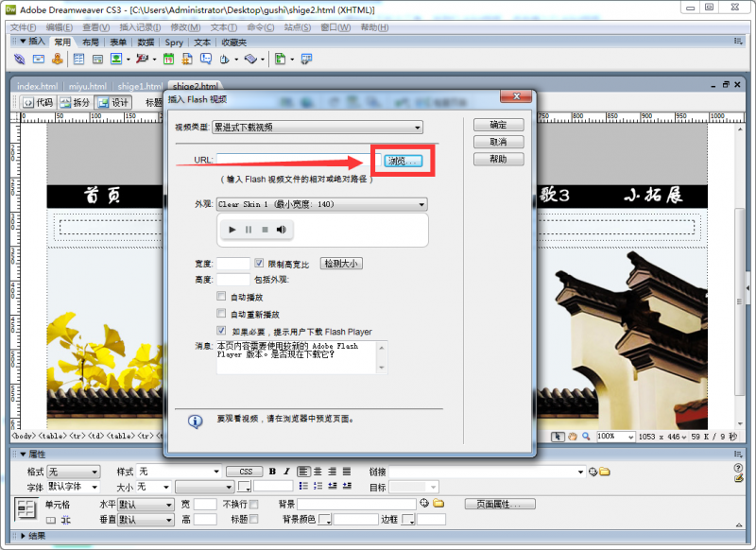Screen dimensions: 756x550
Task: Click the Align Right icon in Properties
Action: point(333,472)
